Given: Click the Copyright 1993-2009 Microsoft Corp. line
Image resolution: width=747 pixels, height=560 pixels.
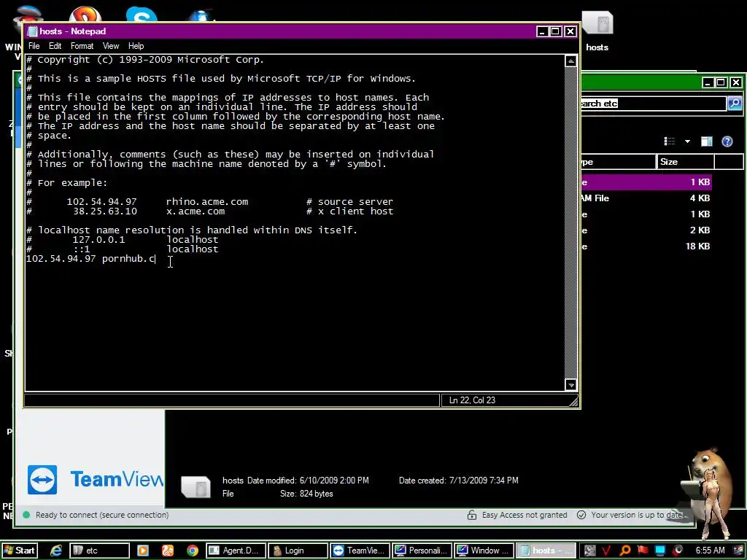Looking at the screenshot, I should (145, 60).
